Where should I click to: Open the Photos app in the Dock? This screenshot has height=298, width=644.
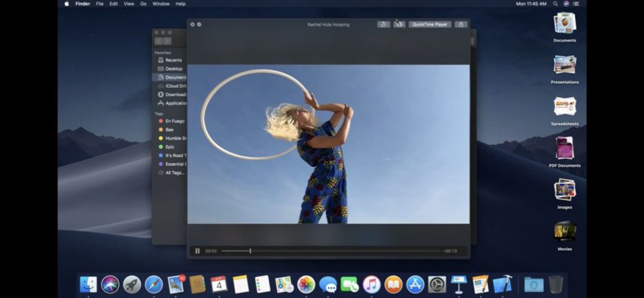click(306, 285)
